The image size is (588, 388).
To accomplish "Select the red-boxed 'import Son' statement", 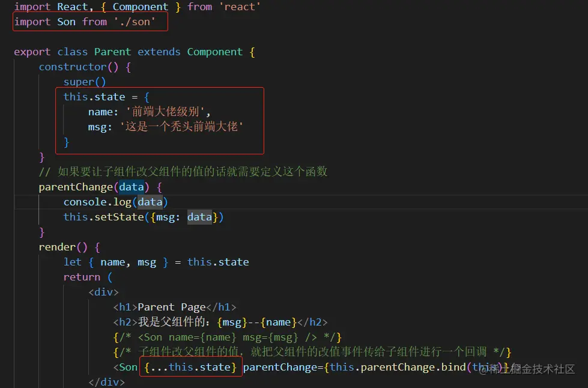I will pos(89,22).
